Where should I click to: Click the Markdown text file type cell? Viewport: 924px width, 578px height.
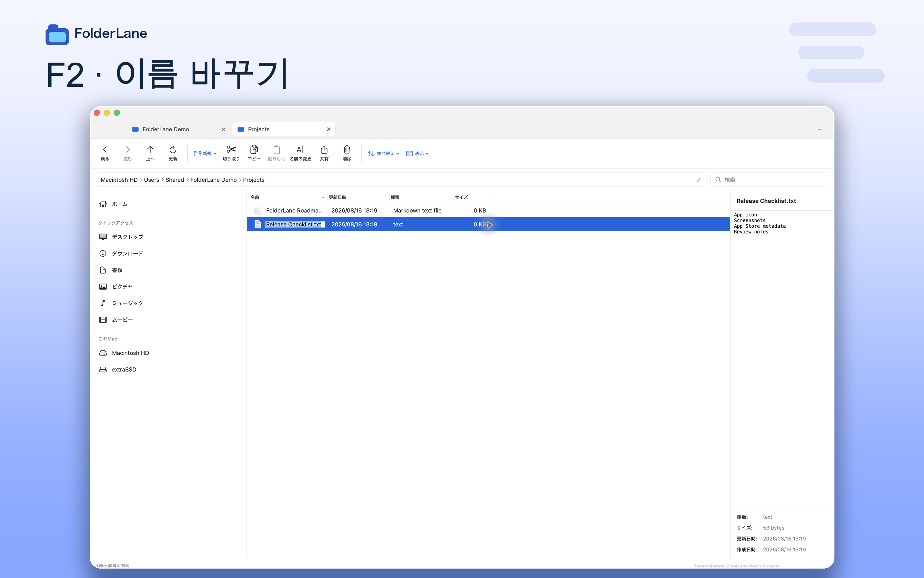pos(417,211)
